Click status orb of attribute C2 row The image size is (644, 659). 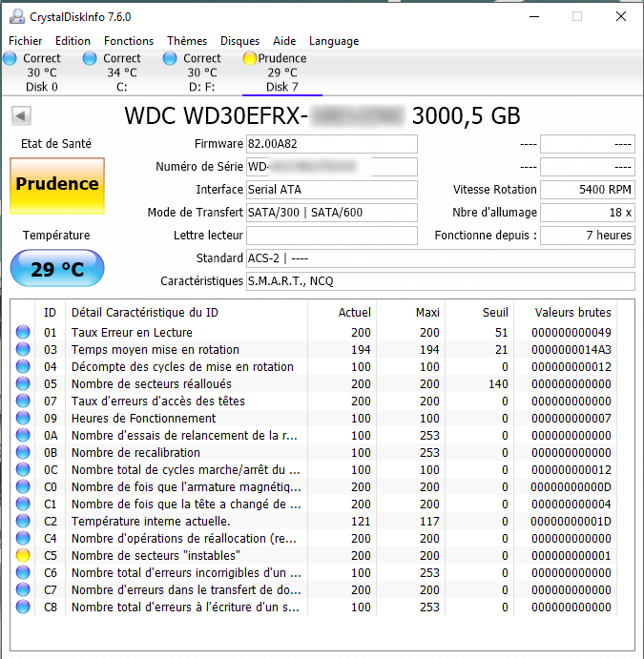(x=23, y=521)
